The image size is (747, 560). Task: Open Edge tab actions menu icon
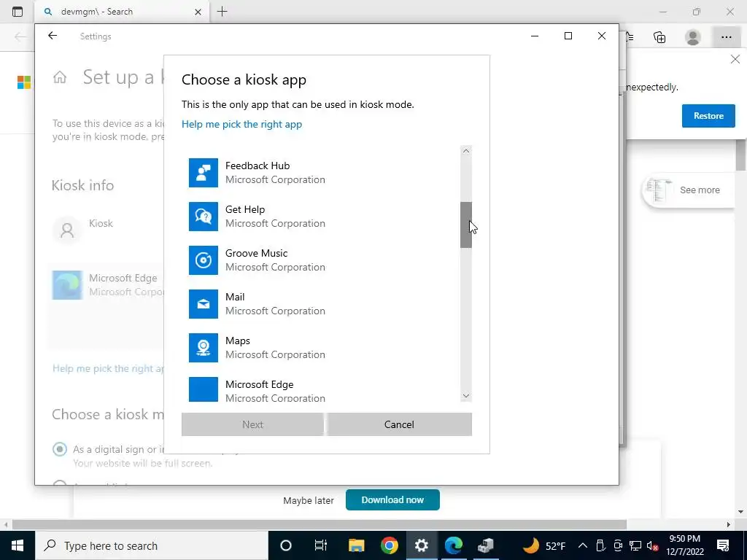[x=18, y=12]
